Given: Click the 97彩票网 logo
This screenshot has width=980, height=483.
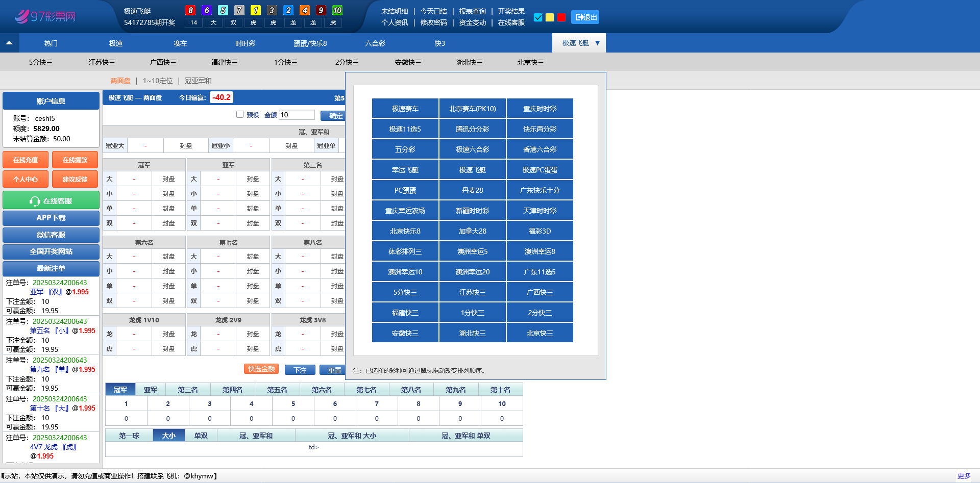Looking at the screenshot, I should point(45,16).
